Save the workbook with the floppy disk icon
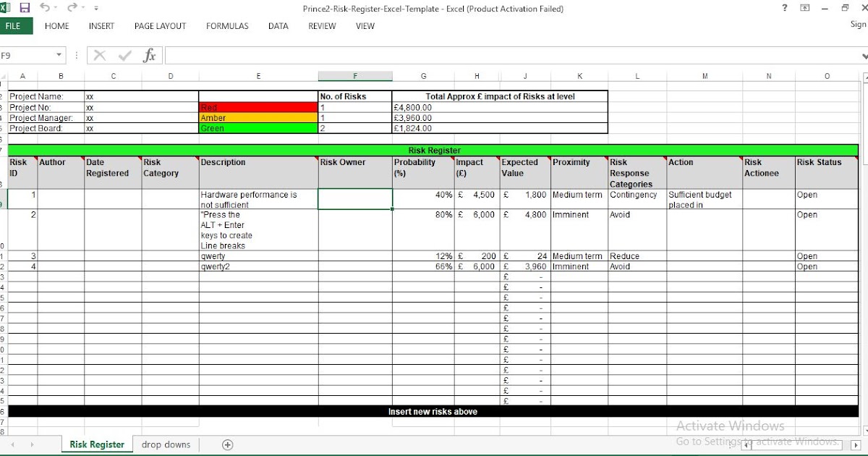The height and width of the screenshot is (456, 868). [25, 8]
